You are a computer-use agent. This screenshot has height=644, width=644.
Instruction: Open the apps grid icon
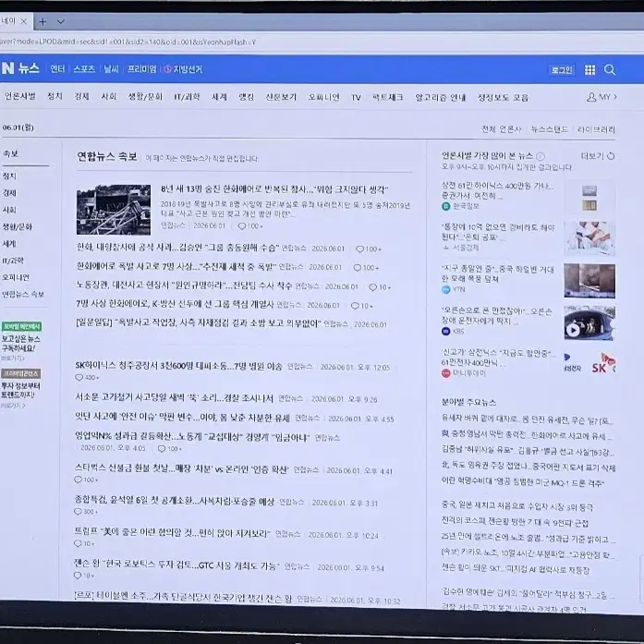[x=589, y=70]
